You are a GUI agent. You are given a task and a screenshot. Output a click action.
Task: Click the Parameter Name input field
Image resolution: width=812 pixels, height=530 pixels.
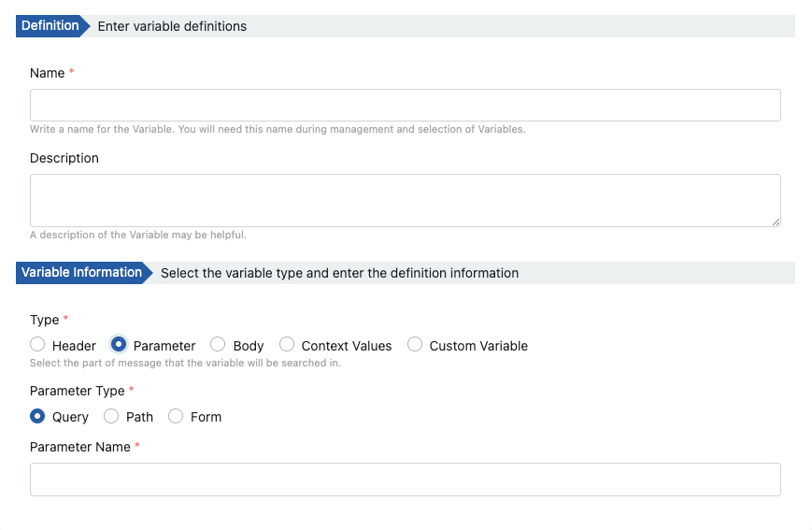(405, 480)
